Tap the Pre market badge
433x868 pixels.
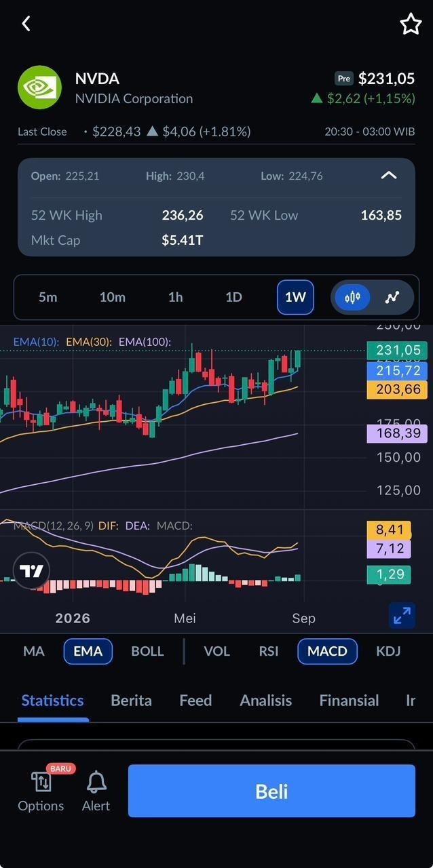point(344,79)
